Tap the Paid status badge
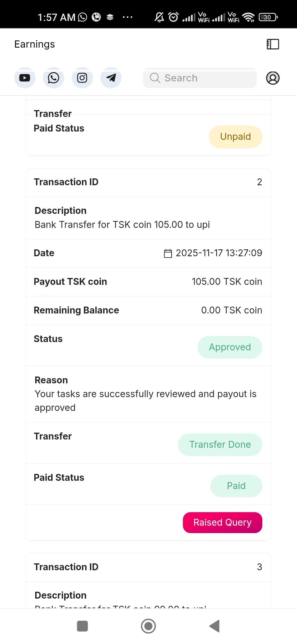Viewport: 297px width, 644px height. (236, 486)
